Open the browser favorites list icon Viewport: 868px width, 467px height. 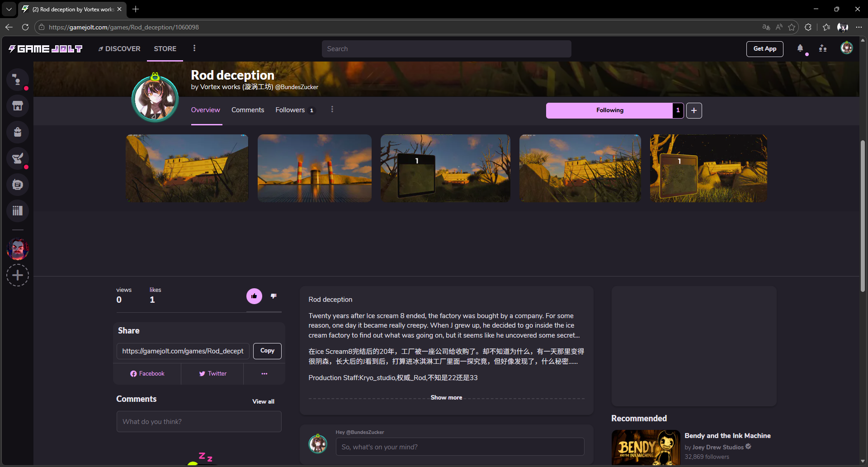[x=826, y=27]
